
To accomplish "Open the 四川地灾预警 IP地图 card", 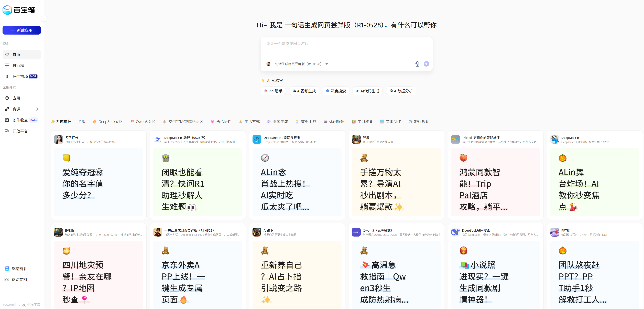I will pos(99,275).
